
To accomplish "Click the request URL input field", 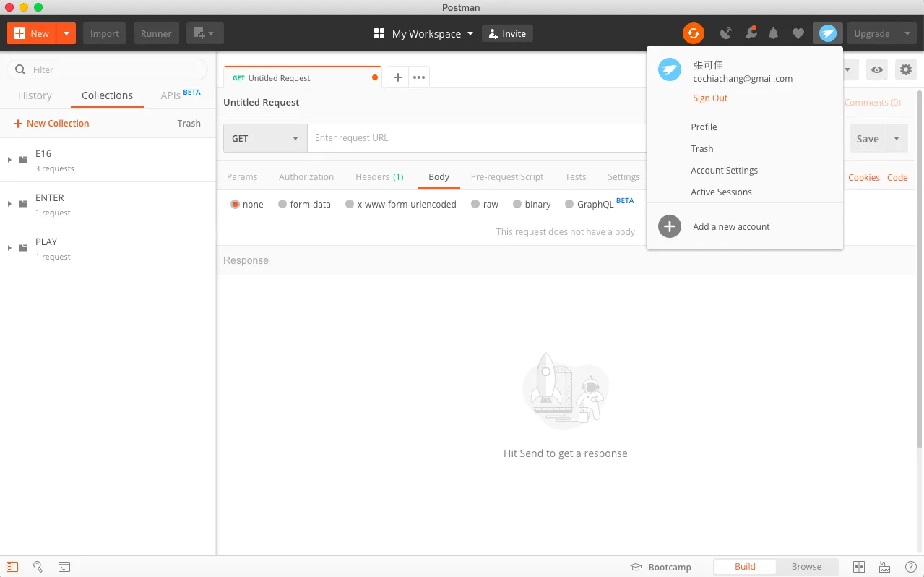I will (x=477, y=138).
